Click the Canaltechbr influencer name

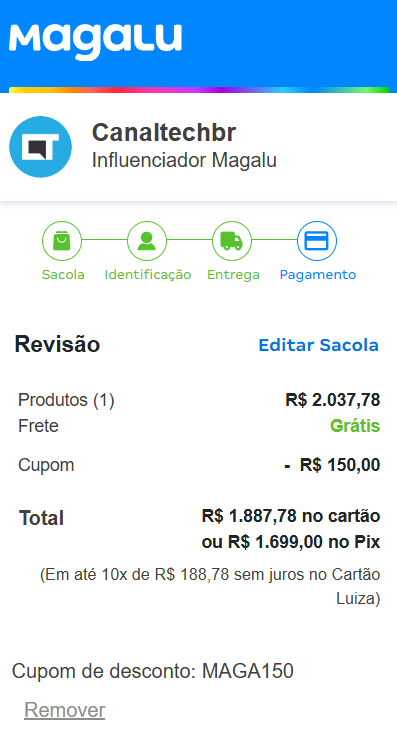[x=163, y=132]
